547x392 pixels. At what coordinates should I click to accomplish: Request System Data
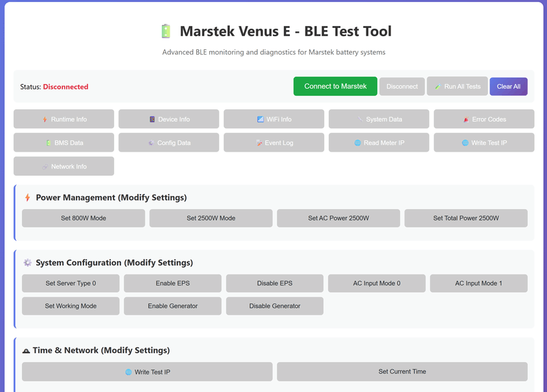[379, 119]
